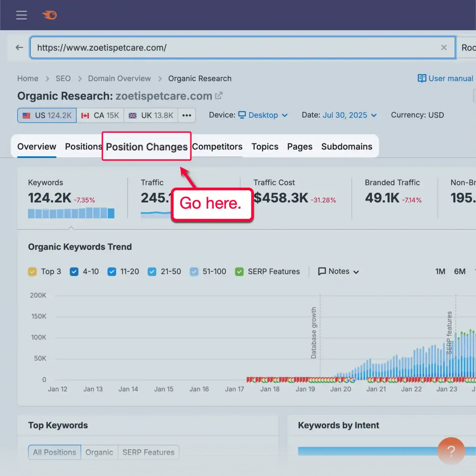The image size is (476, 476).
Task: Click the Semrush logo
Action: 49,15
